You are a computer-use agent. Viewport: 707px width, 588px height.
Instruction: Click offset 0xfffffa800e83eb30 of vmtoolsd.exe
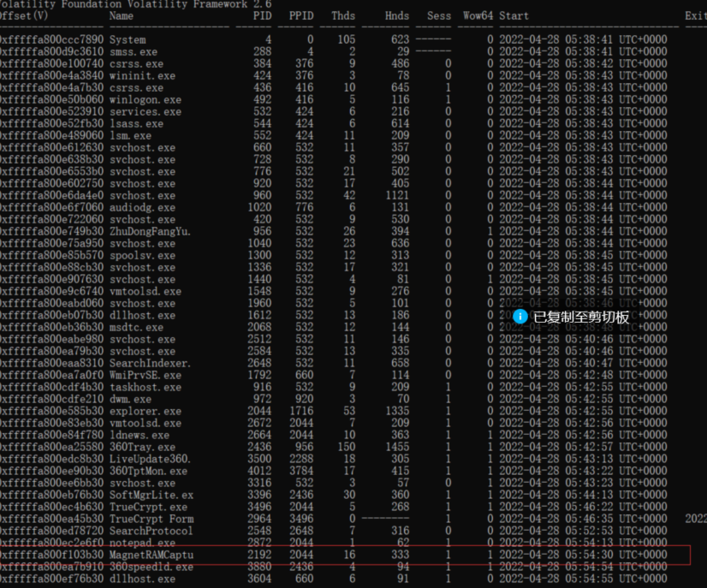(x=52, y=423)
